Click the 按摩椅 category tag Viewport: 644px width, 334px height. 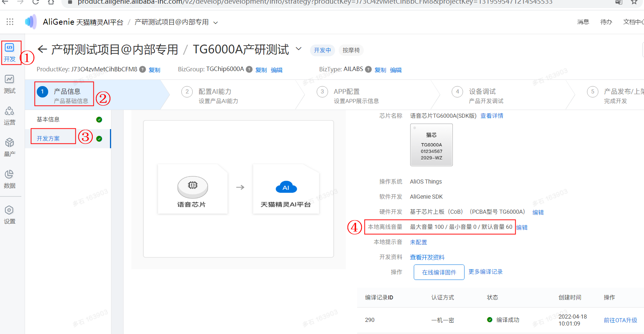(351, 50)
